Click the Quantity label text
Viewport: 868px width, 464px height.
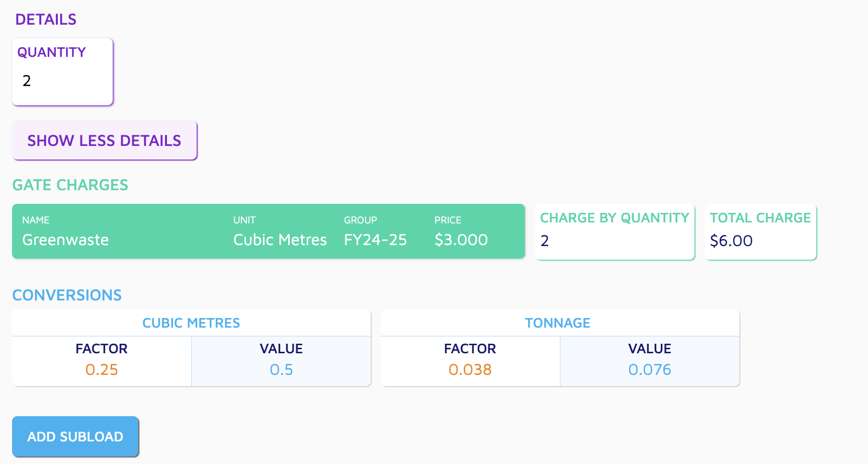click(52, 52)
